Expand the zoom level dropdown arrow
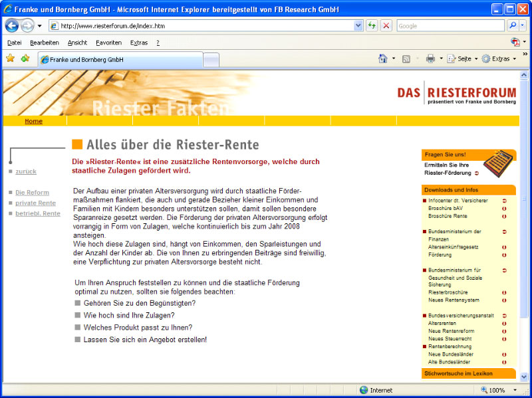Screen dimensions: 532x398 tap(515, 390)
